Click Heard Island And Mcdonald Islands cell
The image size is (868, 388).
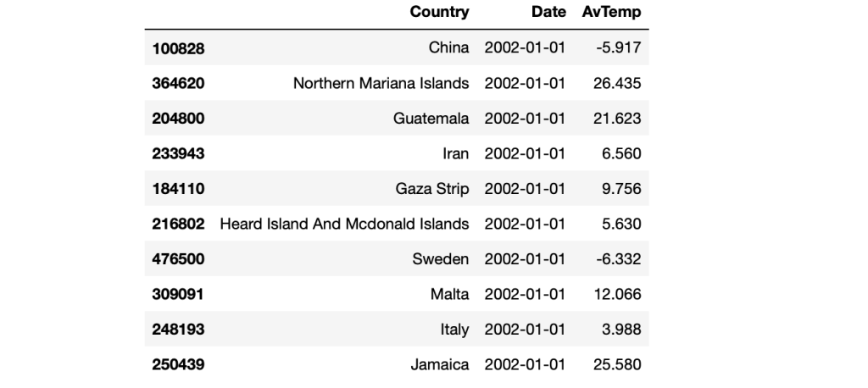pos(344,224)
